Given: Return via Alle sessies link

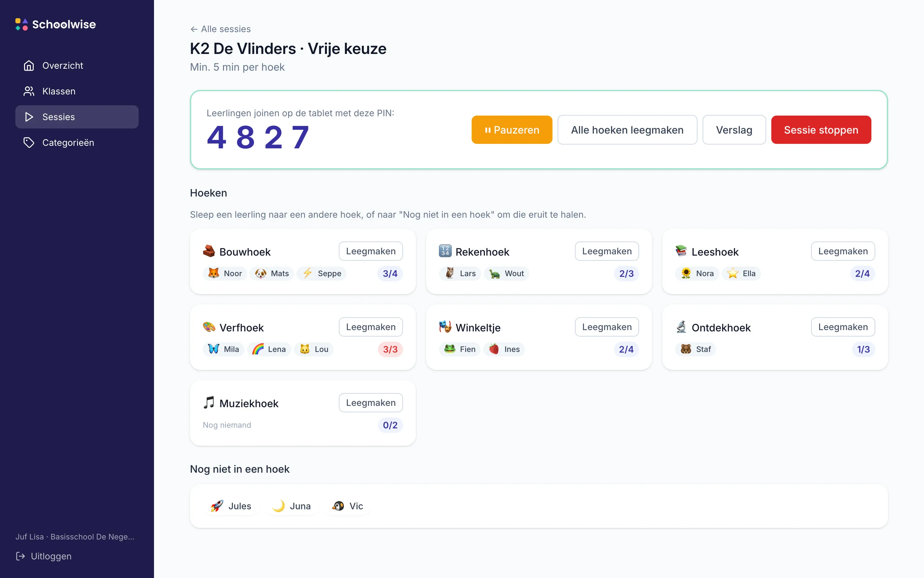Looking at the screenshot, I should (x=220, y=29).
